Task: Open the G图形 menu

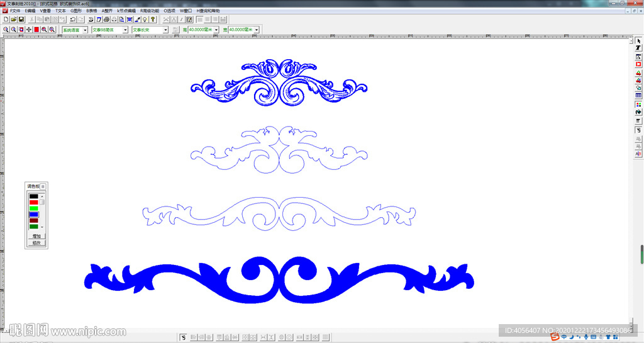Action: coord(76,11)
